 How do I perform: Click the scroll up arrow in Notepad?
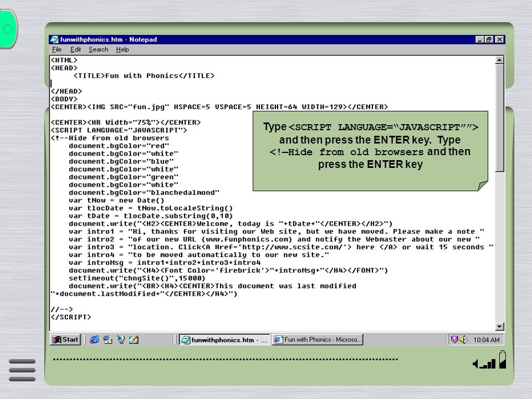(499, 60)
